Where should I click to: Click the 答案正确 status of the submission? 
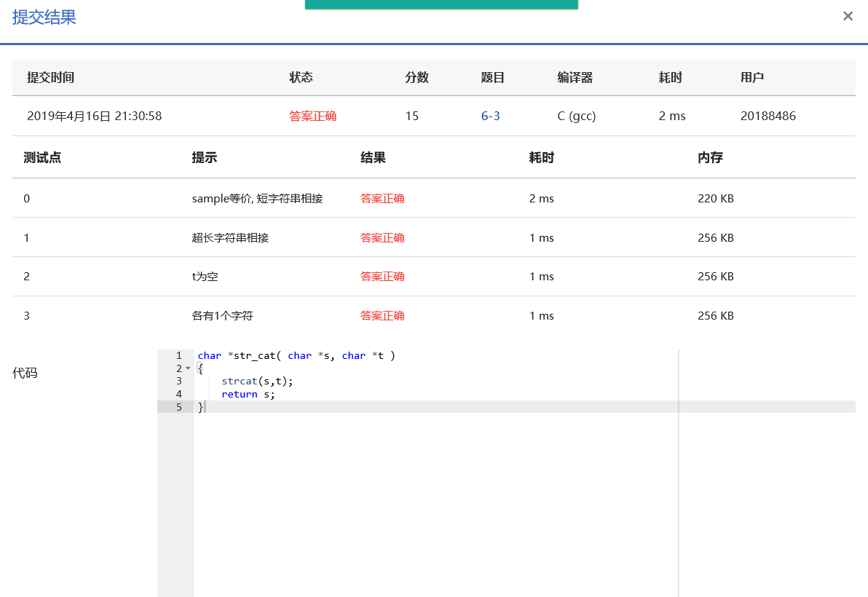(312, 116)
